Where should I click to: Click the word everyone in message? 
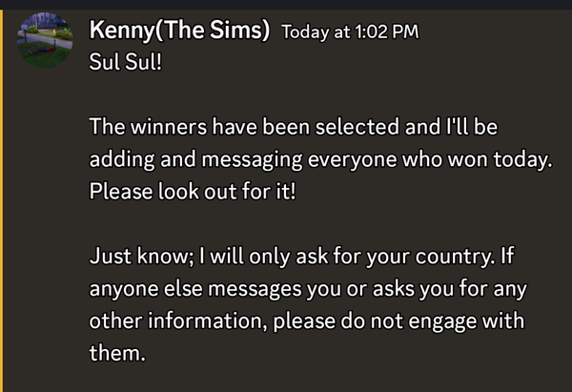tap(353, 160)
